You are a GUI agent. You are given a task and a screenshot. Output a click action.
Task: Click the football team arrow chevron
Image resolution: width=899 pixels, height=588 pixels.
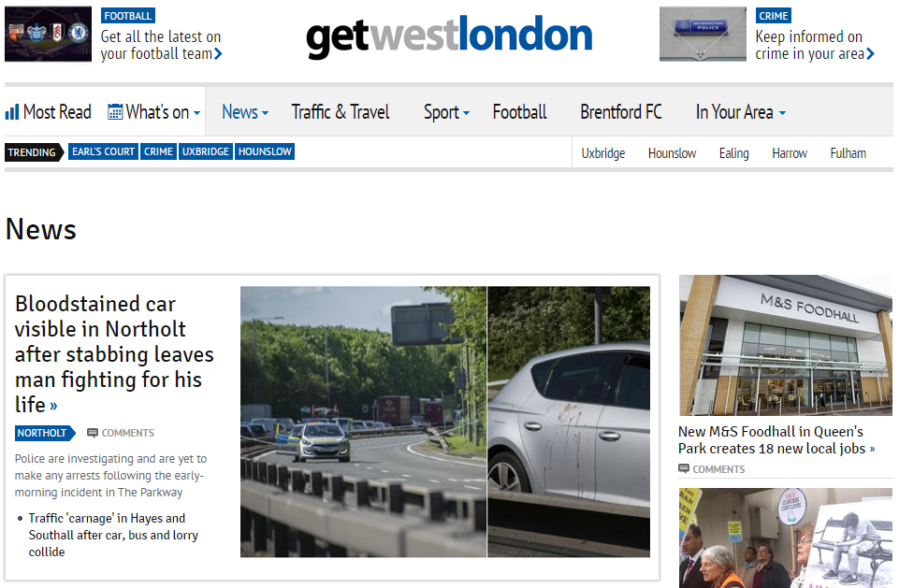(219, 54)
